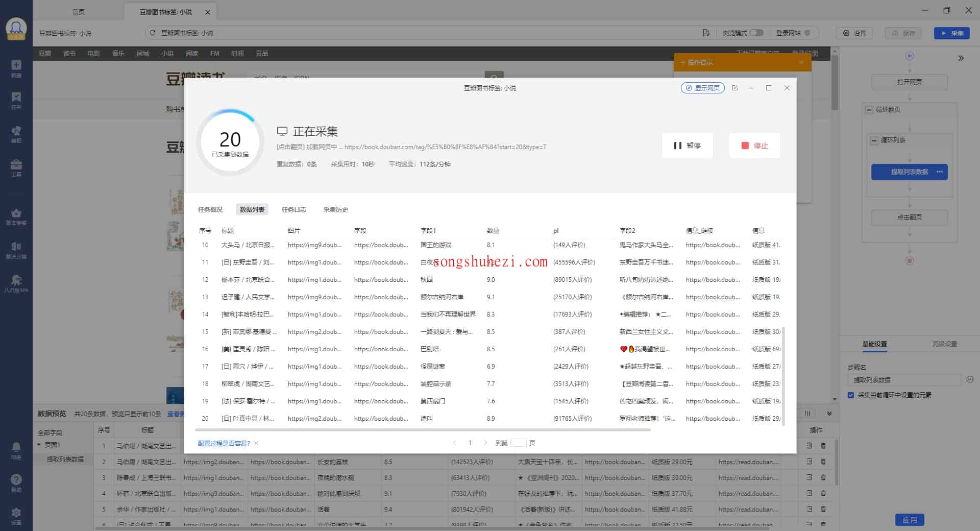Open the 版本套餐 crown sidebar icon
This screenshot has width=980, height=531.
point(16,216)
